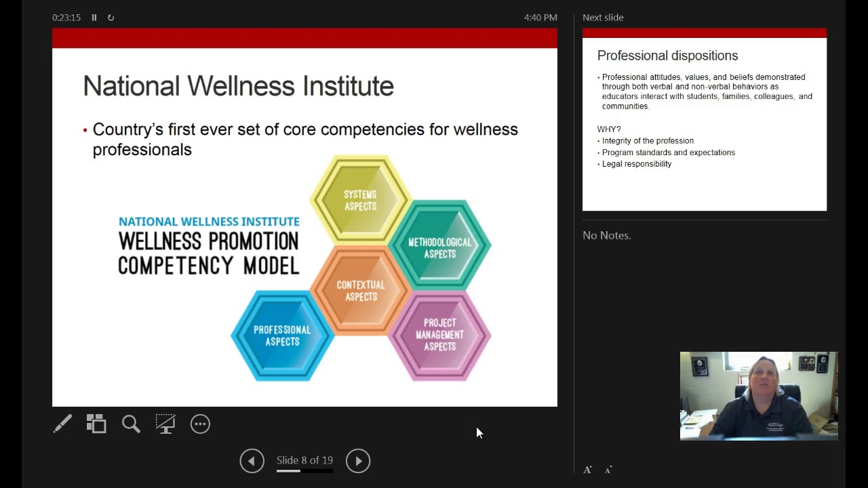This screenshot has width=868, height=488.
Task: Click the elapsed time 0:23:15
Action: (x=66, y=18)
